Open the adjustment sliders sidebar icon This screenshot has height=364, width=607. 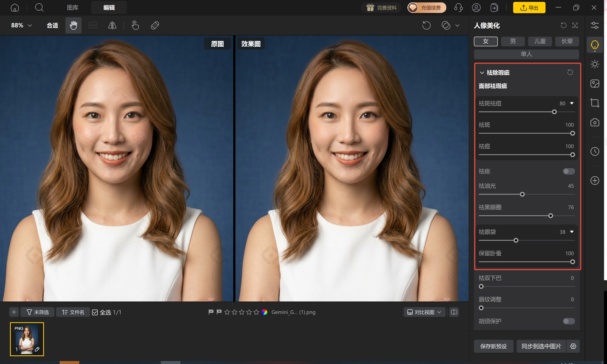click(x=595, y=25)
